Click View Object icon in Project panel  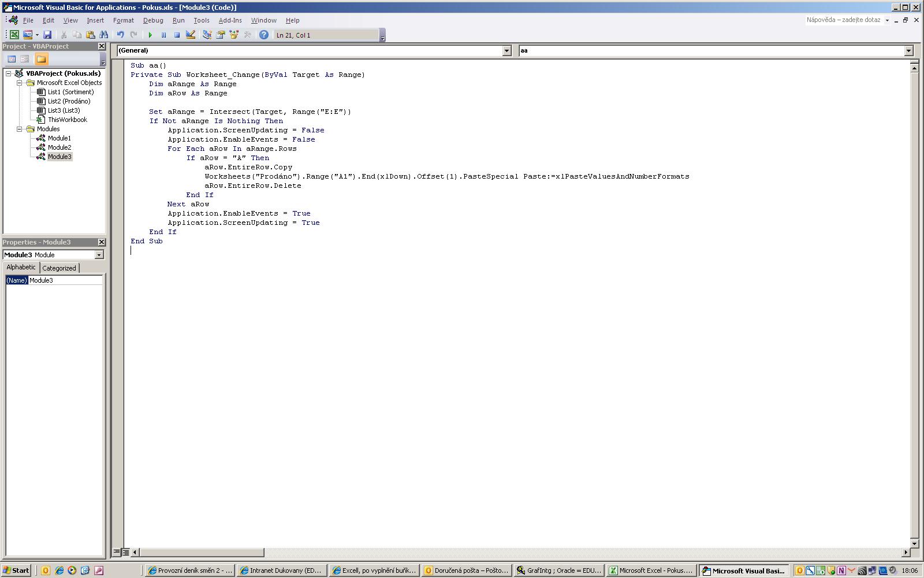[x=25, y=59]
